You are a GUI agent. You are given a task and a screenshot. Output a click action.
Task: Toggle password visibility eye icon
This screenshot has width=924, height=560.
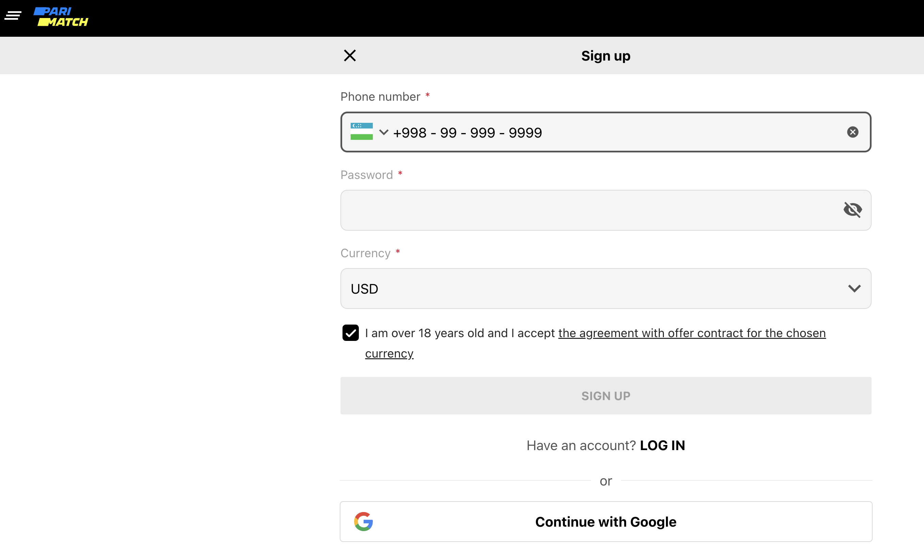(853, 210)
